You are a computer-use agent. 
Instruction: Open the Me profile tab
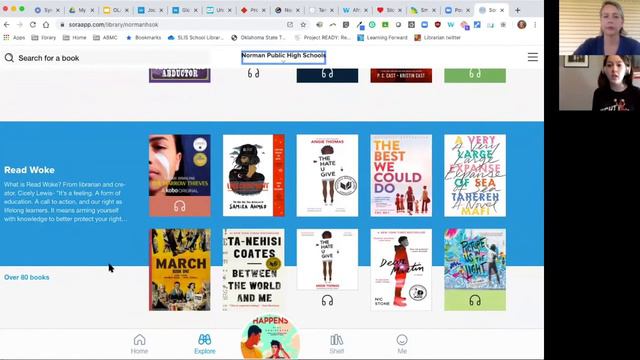pyautogui.click(x=402, y=344)
